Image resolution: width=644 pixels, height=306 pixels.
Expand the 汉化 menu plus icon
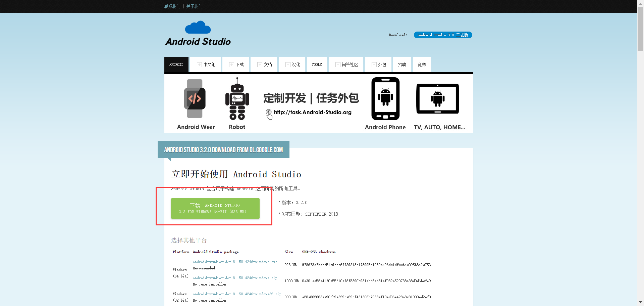pyautogui.click(x=288, y=64)
